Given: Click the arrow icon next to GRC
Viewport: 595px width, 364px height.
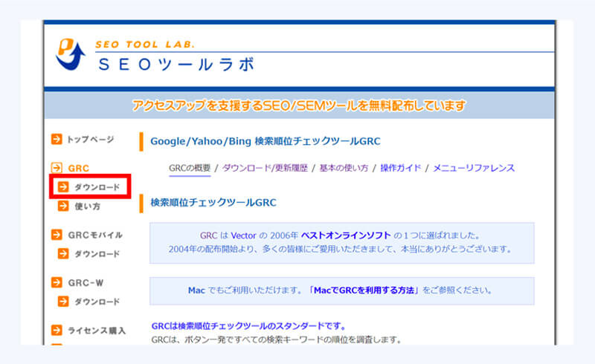Looking at the screenshot, I should coord(57,168).
